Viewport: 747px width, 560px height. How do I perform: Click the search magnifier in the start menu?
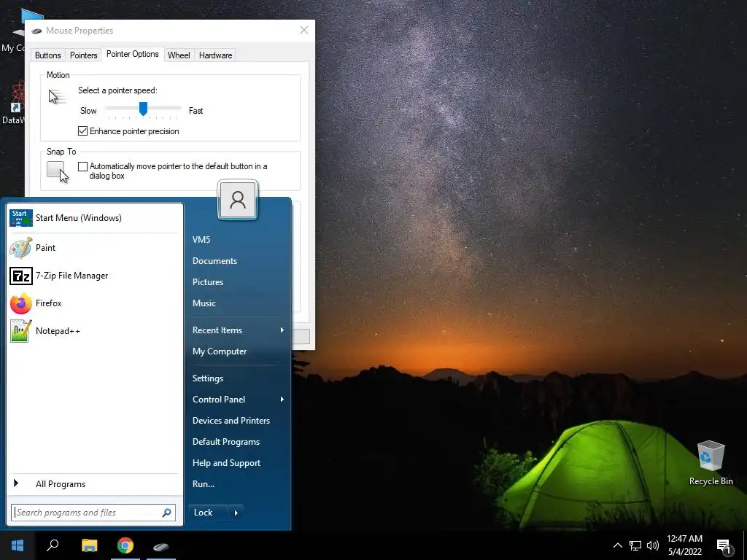click(167, 513)
